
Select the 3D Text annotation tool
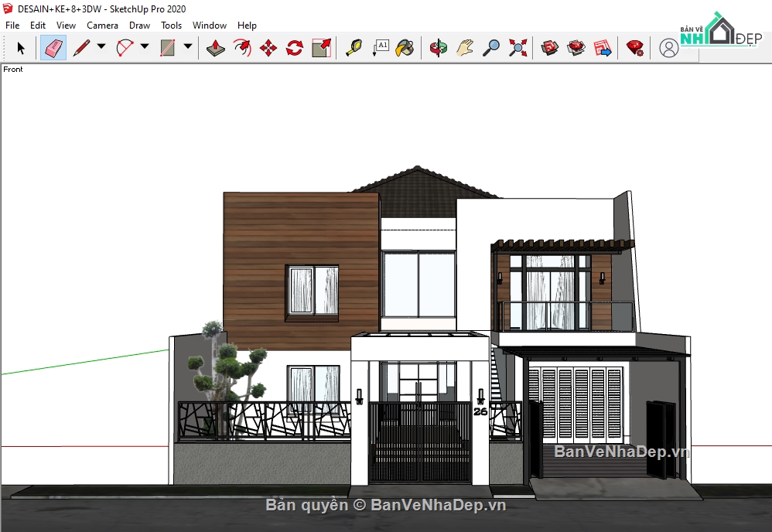point(381,47)
